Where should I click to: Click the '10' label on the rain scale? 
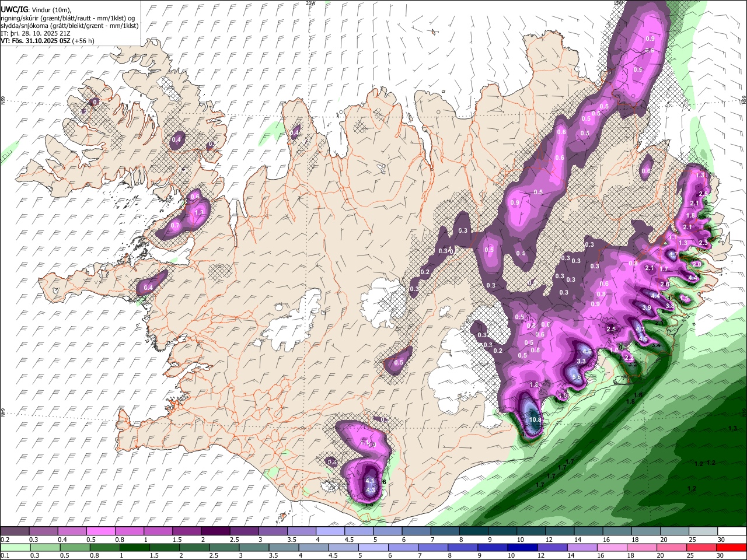(x=511, y=555)
